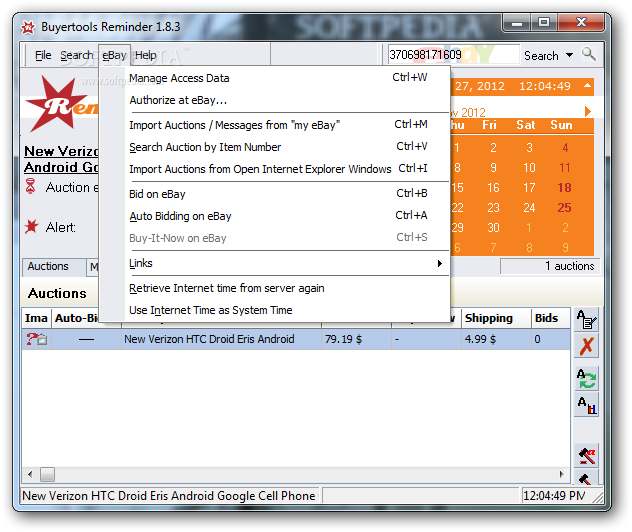Image resolution: width=632 pixels, height=532 pixels.
Task: Click the question mark image icon in auction row
Action: 36,339
